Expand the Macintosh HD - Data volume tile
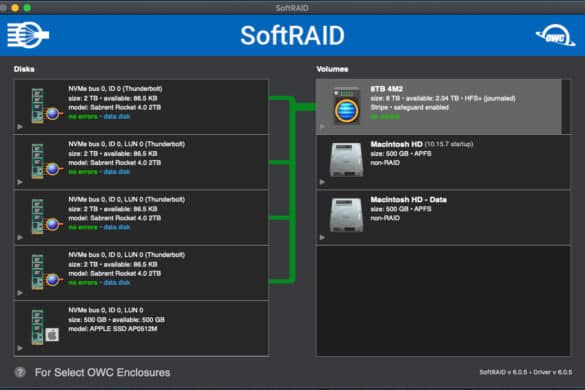This screenshot has height=390, width=585. point(322,237)
